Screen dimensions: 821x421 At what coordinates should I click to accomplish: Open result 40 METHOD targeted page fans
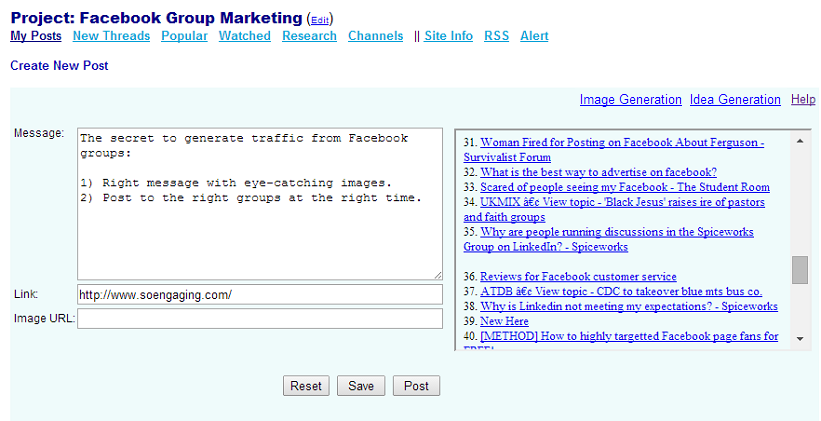[629, 336]
